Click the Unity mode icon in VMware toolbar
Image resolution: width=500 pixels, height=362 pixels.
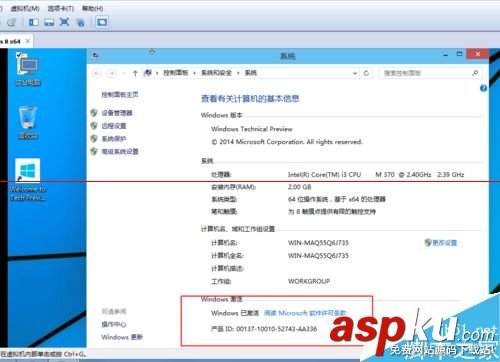tap(80, 22)
